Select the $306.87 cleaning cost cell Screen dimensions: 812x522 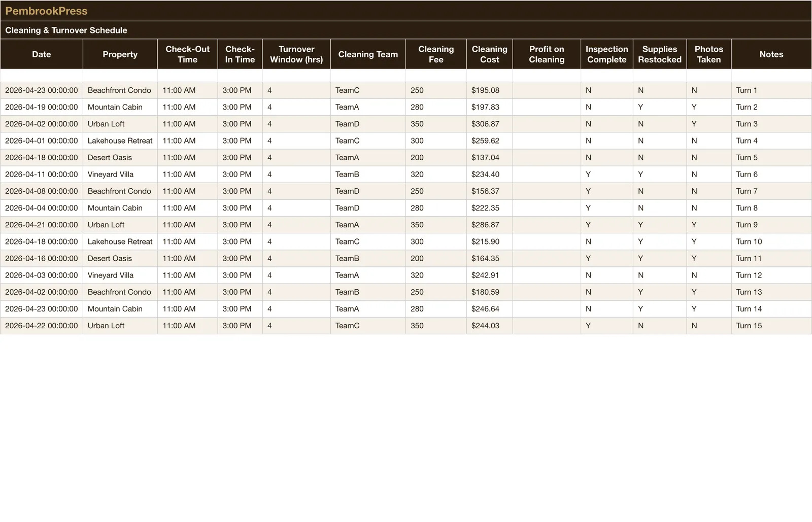pyautogui.click(x=489, y=124)
